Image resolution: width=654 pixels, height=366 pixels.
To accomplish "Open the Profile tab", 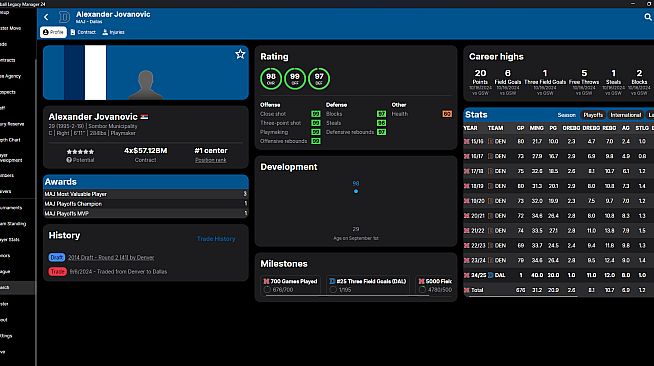I will (53, 32).
